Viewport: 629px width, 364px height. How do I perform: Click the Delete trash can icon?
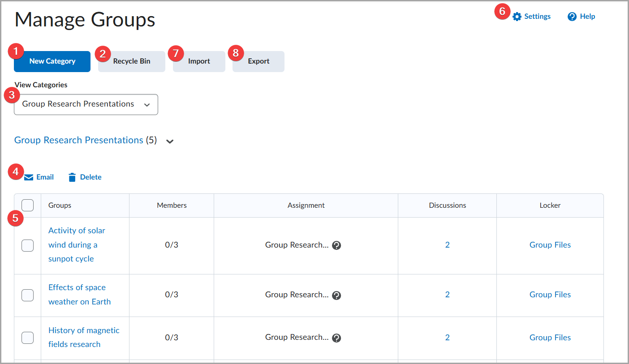tap(72, 177)
